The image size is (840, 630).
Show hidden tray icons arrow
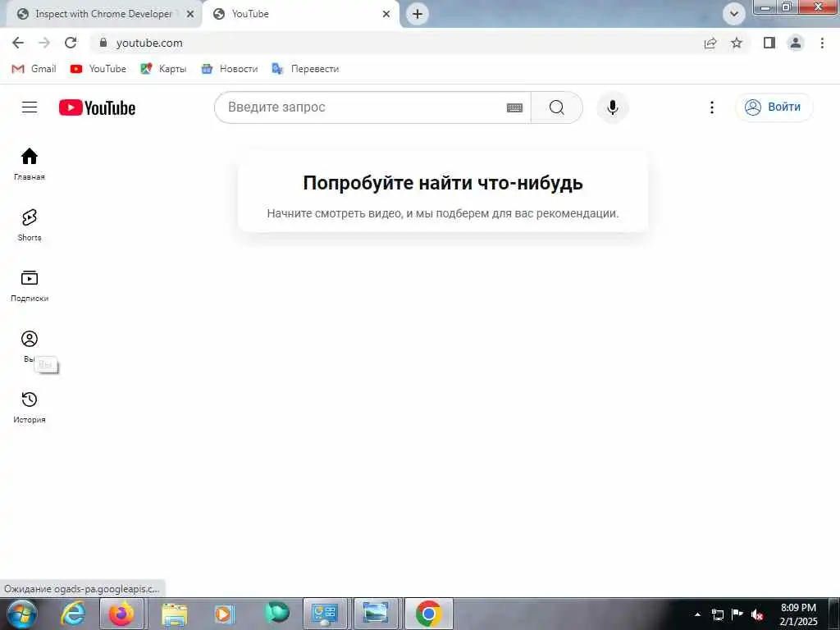coord(697,614)
